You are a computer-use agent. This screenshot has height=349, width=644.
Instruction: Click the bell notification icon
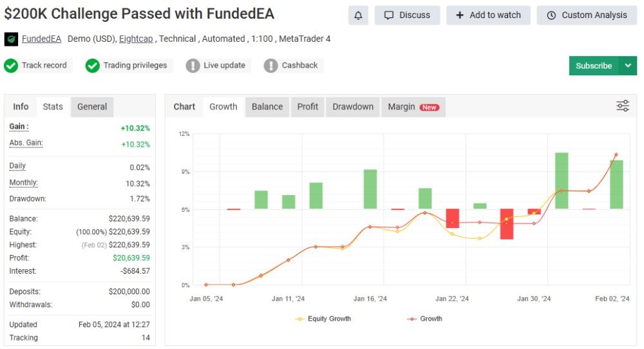358,15
